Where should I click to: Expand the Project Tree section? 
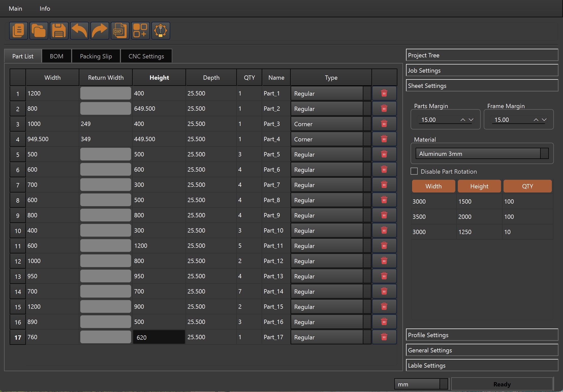point(482,55)
